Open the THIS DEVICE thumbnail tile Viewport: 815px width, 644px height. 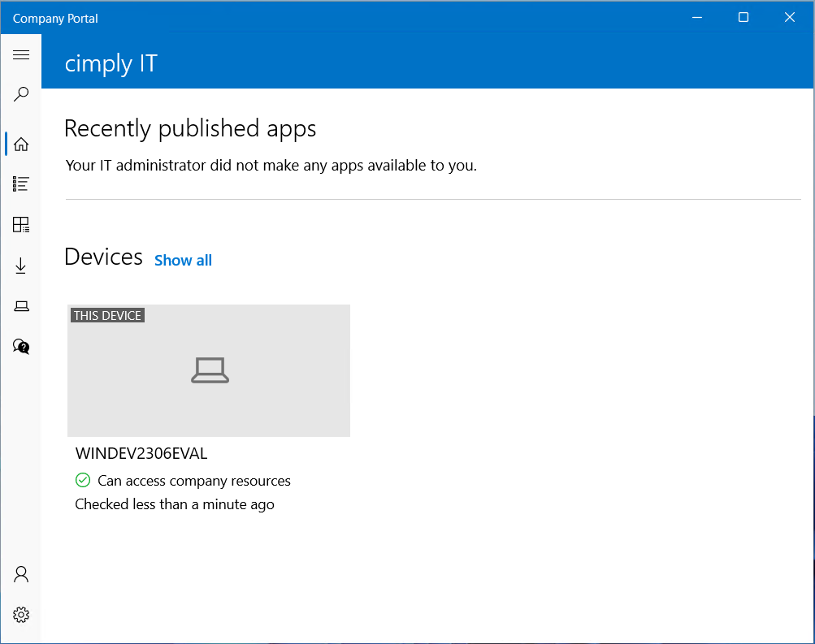pyautogui.click(x=209, y=370)
